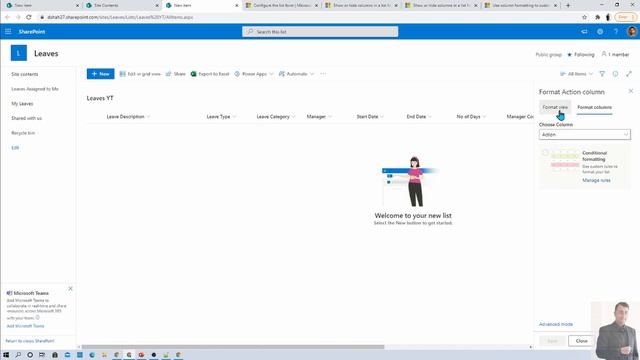This screenshot has height=360, width=640.
Task: Select the Conditional formatting radio option
Action: (x=545, y=153)
